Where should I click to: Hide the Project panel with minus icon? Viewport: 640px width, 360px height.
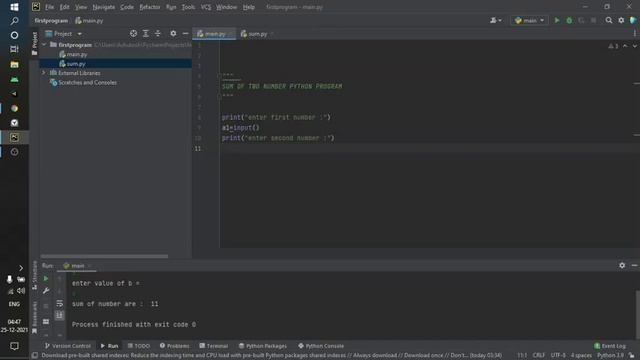point(185,34)
